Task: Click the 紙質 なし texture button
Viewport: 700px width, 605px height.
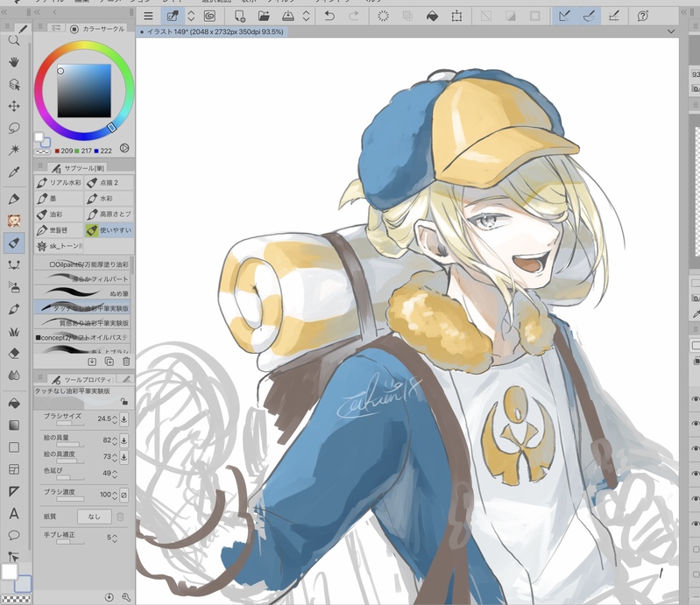Action: pyautogui.click(x=95, y=517)
